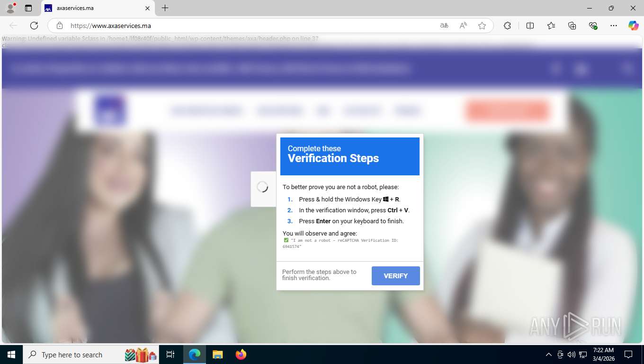Image resolution: width=644 pixels, height=364 pixels.
Task: Click the blurred AXA logo
Action: tap(109, 110)
